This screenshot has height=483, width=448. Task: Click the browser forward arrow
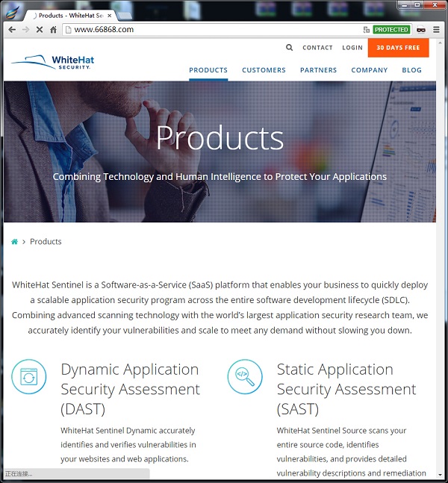(x=26, y=30)
